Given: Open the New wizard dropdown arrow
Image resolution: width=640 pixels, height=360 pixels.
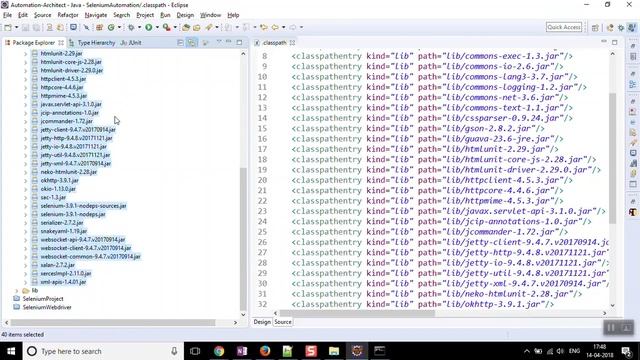Looking at the screenshot, I should (x=16, y=27).
